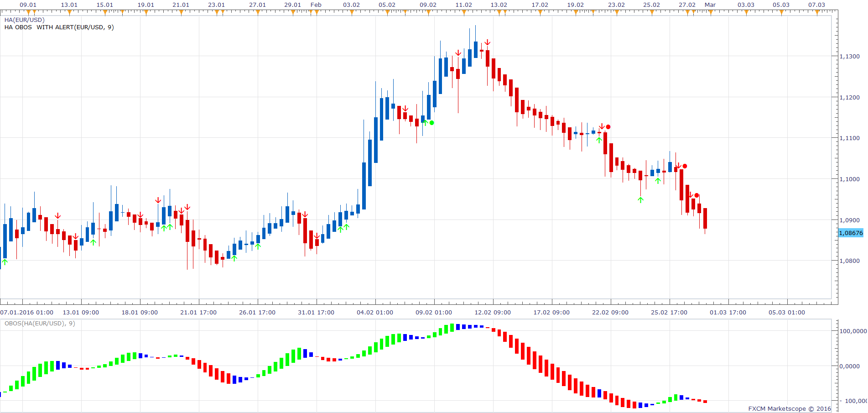Image resolution: width=868 pixels, height=413 pixels.
Task: Click the 15.01 date on the top ruler
Action: click(105, 5)
